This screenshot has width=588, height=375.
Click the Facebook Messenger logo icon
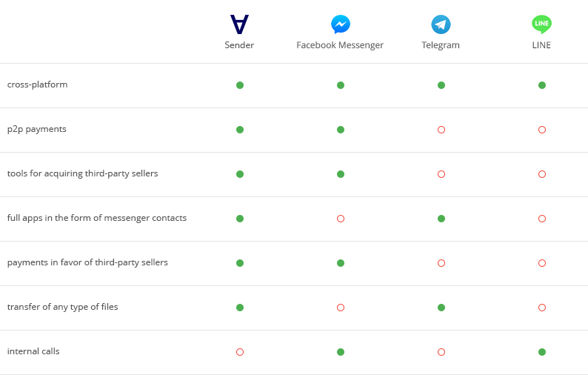340,24
